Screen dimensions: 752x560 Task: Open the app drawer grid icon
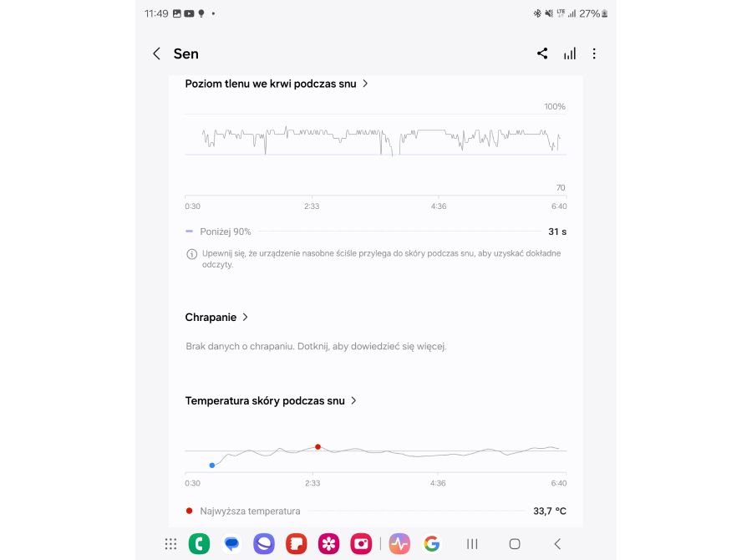click(x=170, y=543)
